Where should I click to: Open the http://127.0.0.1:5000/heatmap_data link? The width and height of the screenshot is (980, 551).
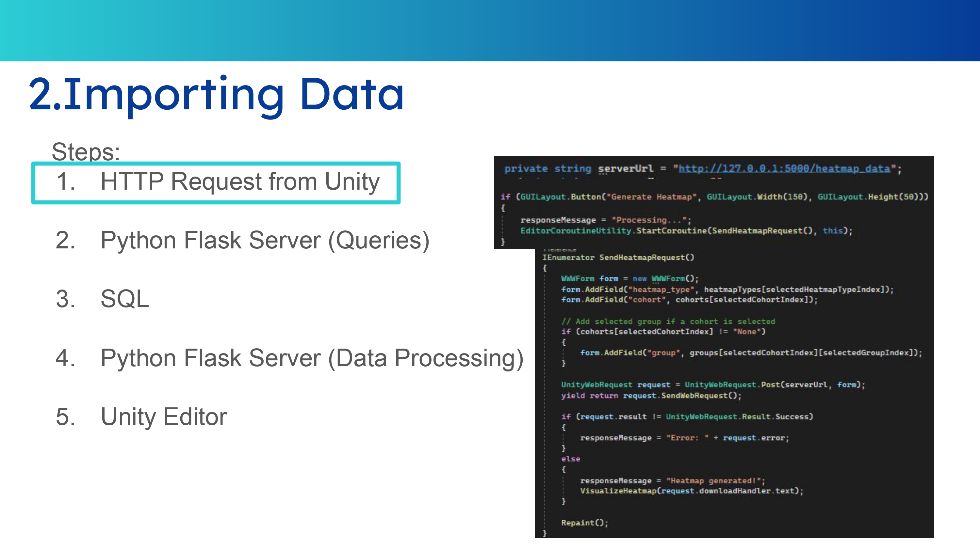point(784,168)
